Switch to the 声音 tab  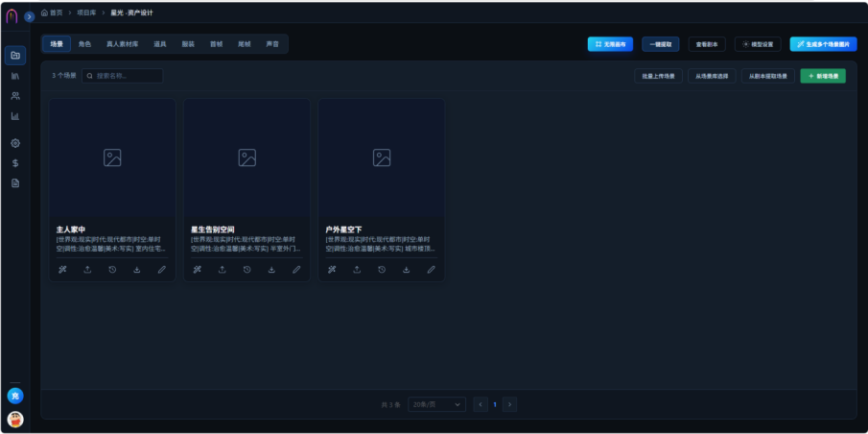272,44
